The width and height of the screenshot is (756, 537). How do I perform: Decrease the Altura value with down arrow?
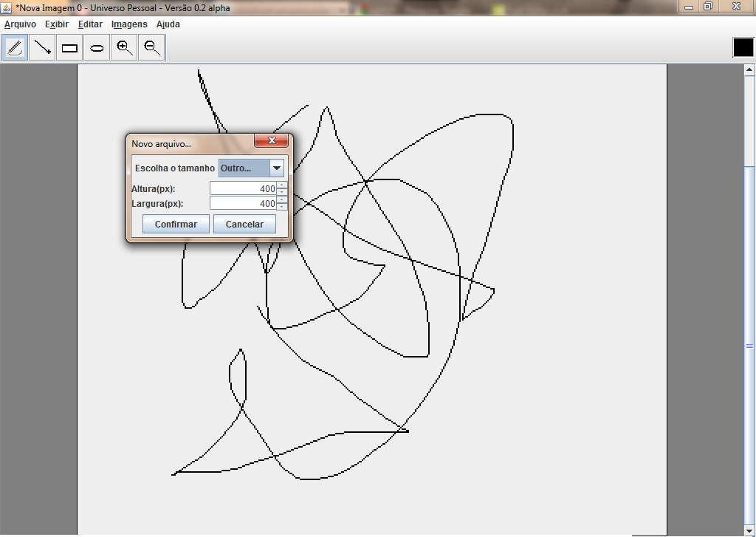281,192
